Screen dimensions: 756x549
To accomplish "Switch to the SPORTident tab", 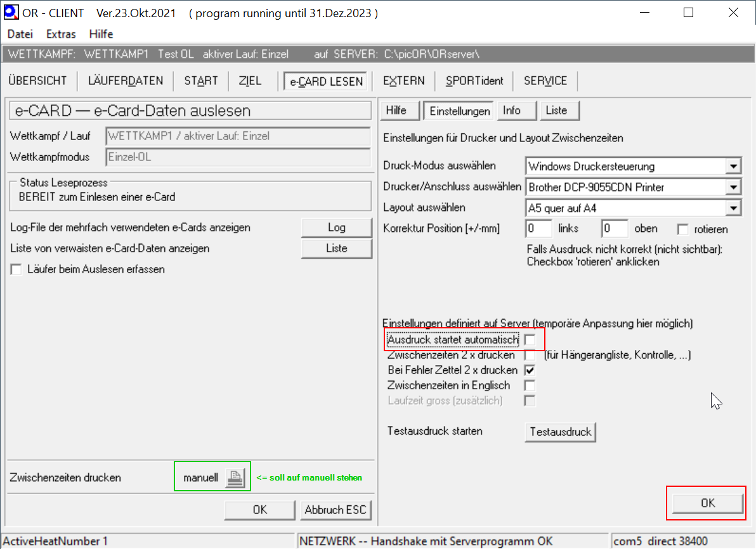I will (474, 81).
